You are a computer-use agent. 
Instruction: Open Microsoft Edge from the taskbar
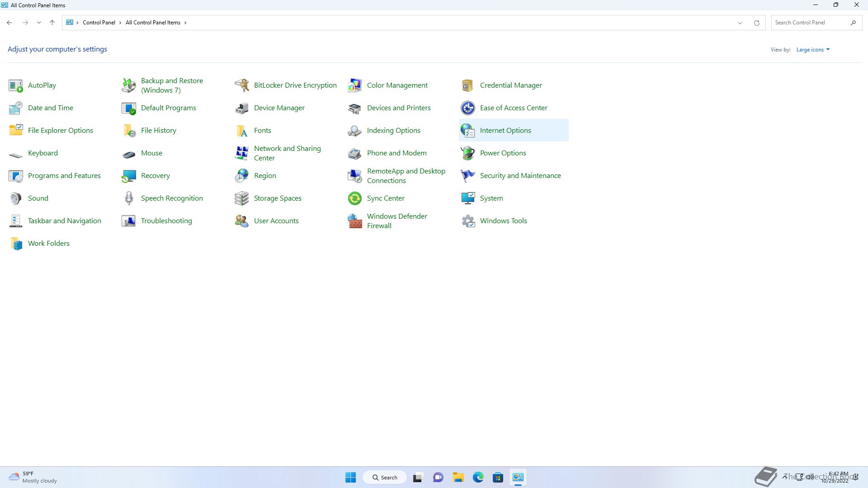tap(478, 478)
